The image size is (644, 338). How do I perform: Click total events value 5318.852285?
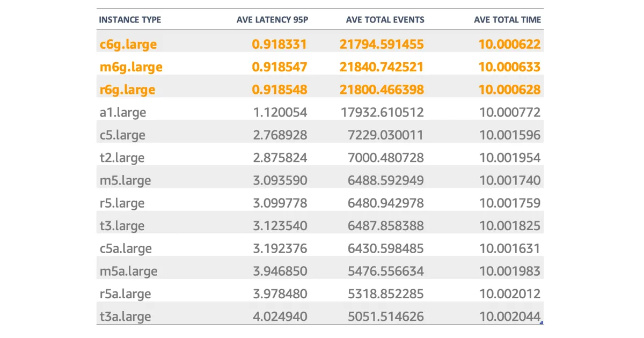(x=386, y=293)
